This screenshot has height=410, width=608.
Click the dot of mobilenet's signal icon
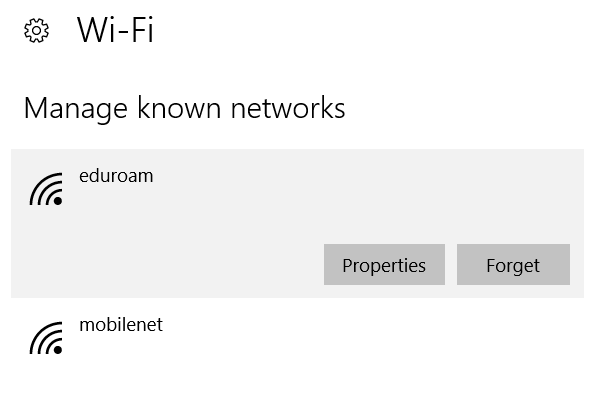pyautogui.click(x=58, y=350)
